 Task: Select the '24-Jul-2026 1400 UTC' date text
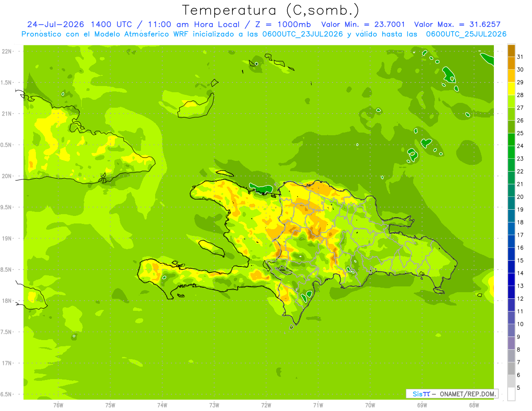point(79,24)
